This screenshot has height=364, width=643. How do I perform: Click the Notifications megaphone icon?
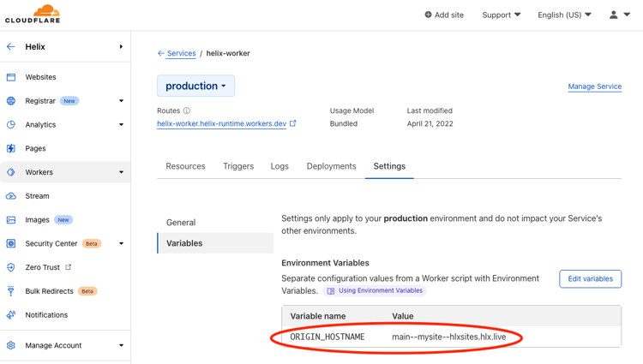[11, 315]
